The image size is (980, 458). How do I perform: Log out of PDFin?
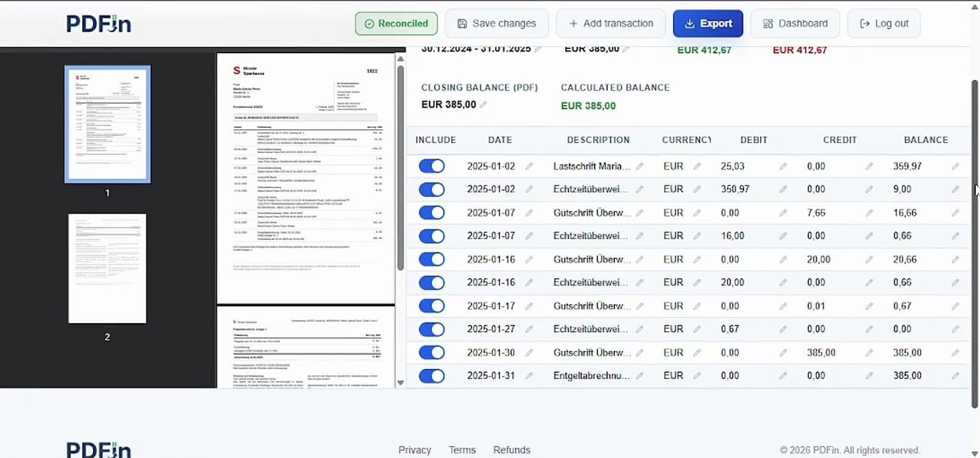[884, 23]
